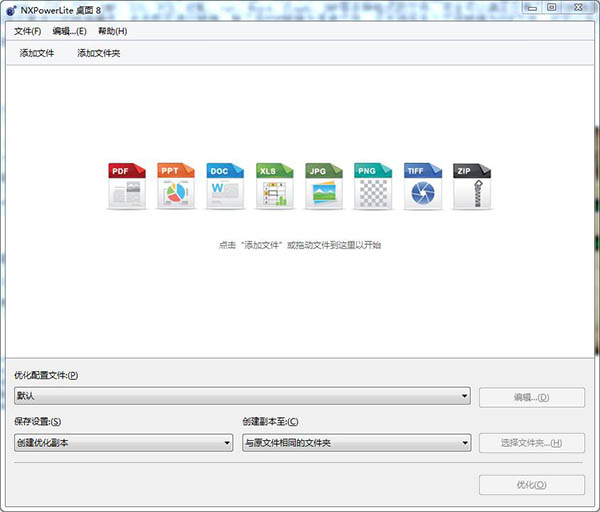Click the 编辑...(D) button
Screen dimensions: 600x512
click(532, 398)
